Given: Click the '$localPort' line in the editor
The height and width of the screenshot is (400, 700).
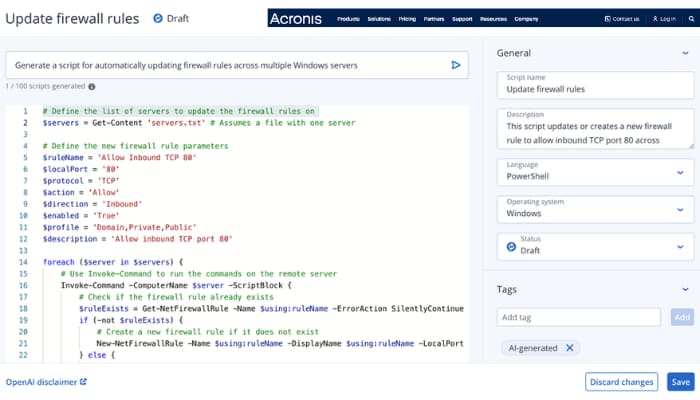Looking at the screenshot, I should 81,169.
